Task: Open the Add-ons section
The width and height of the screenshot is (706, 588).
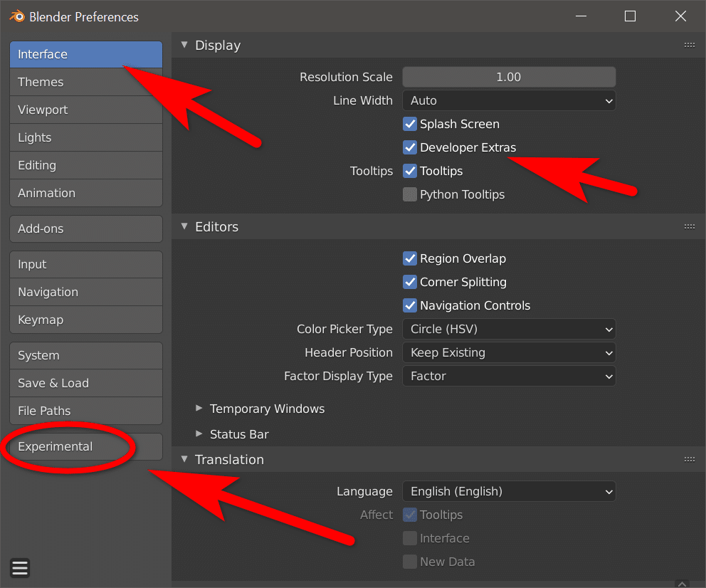Action: [86, 229]
